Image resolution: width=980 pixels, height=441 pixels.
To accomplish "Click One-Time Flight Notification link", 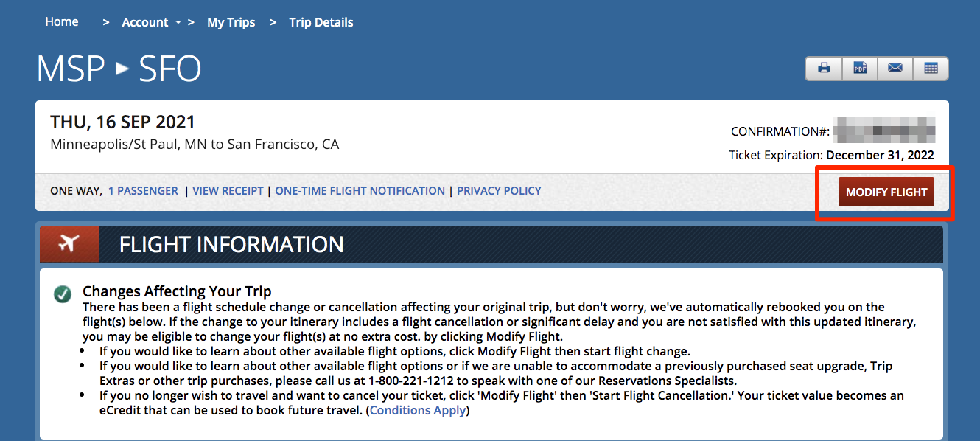I will (360, 190).
